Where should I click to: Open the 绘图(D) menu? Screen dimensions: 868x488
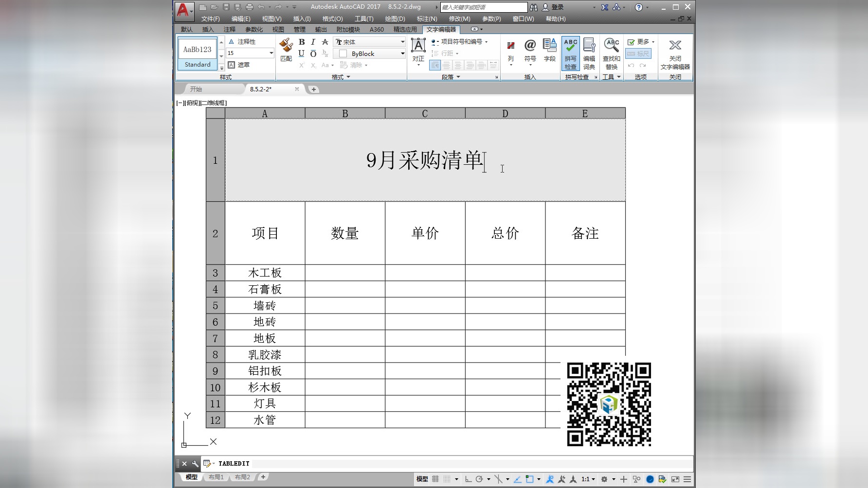(395, 19)
